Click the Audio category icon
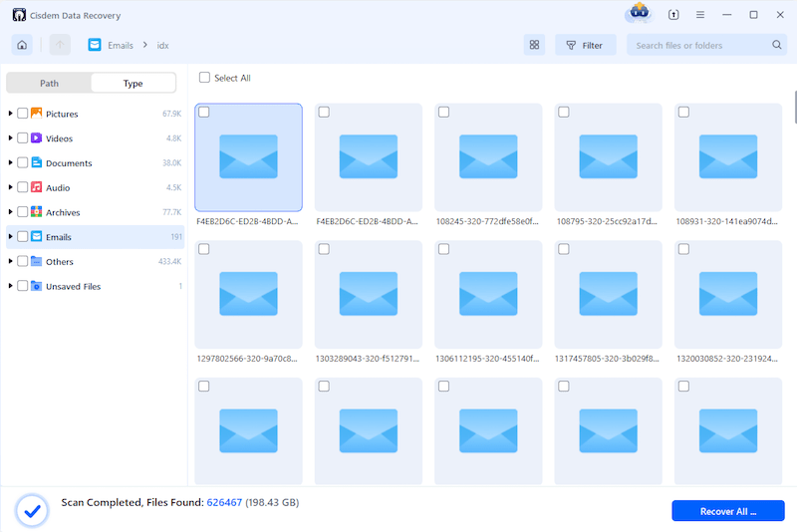The image size is (797, 532). pyautogui.click(x=36, y=187)
